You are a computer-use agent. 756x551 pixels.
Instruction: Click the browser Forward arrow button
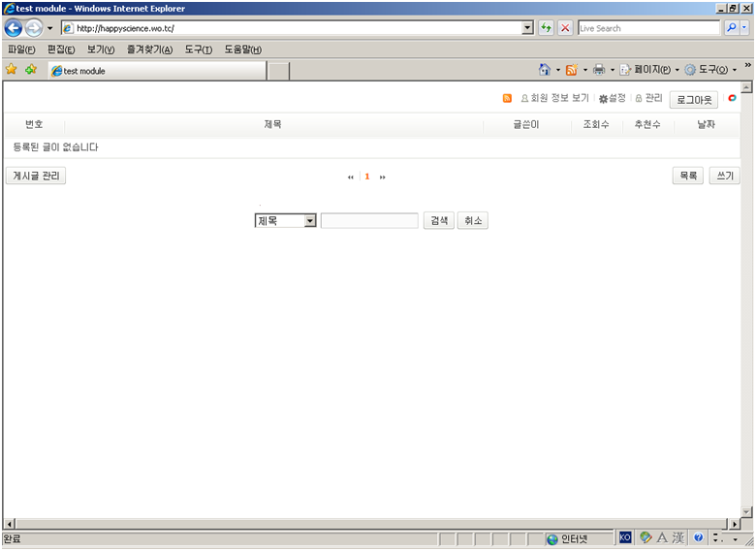pyautogui.click(x=33, y=28)
